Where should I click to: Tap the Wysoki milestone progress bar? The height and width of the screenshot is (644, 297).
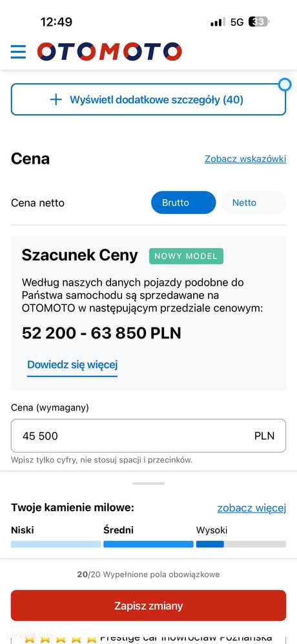click(241, 544)
